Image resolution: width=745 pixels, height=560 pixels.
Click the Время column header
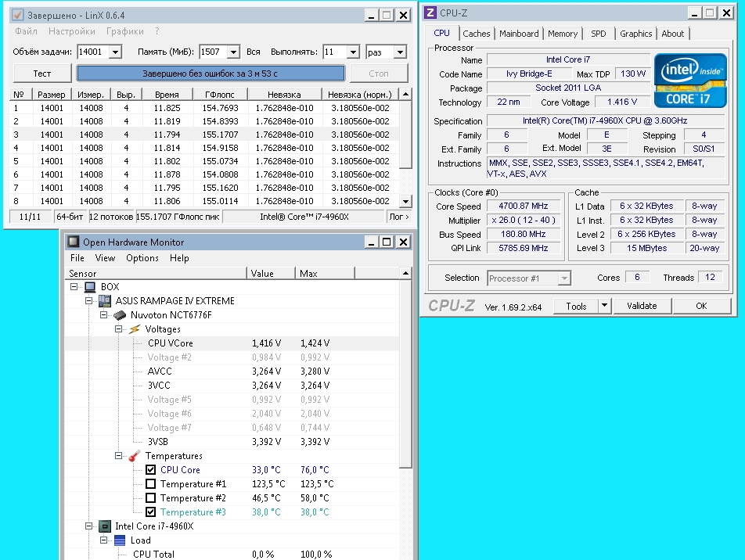click(167, 95)
